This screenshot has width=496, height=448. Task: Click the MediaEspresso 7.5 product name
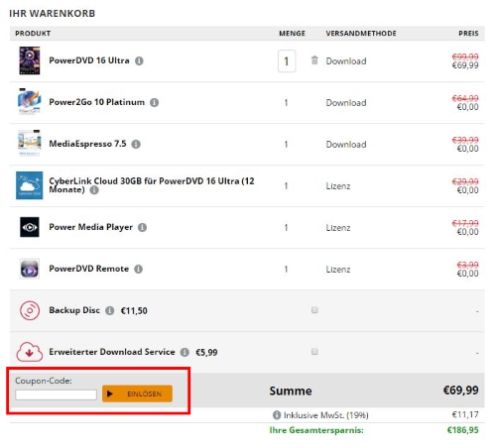[x=87, y=144]
